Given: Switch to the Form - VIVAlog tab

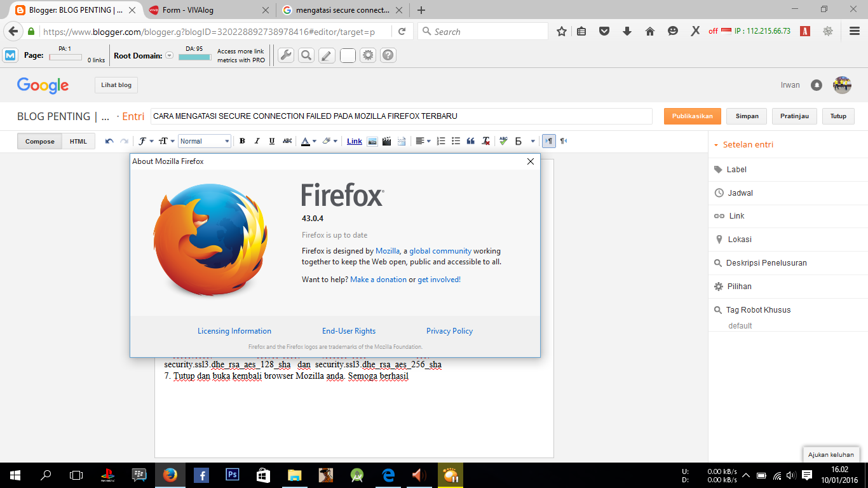Looking at the screenshot, I should pyautogui.click(x=206, y=10).
